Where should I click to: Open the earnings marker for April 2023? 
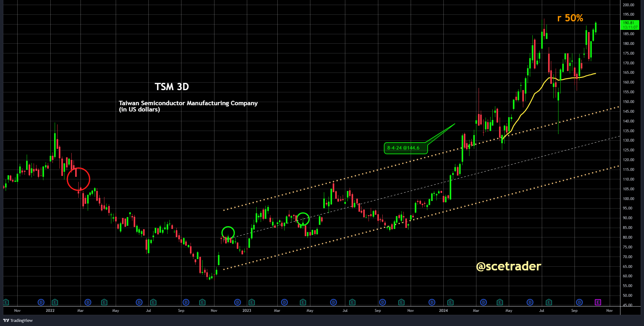pyautogui.click(x=303, y=302)
